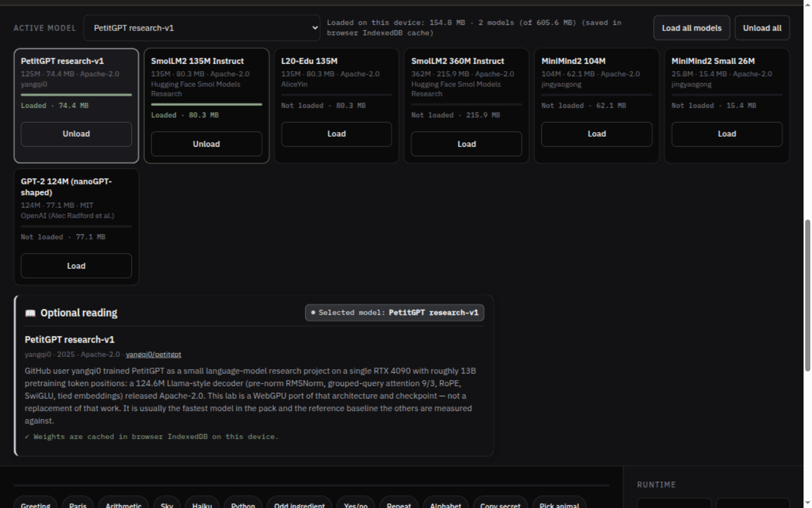Click the Load all models button
Image resolution: width=812 pixels, height=508 pixels.
pyautogui.click(x=691, y=28)
